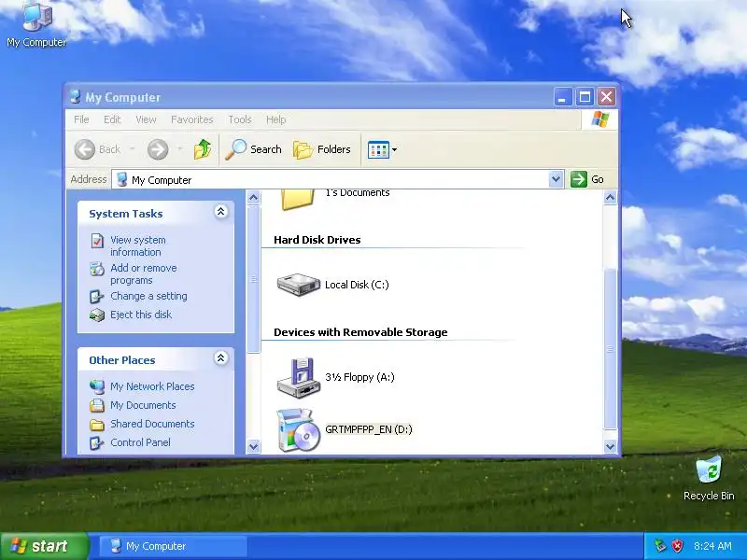Click the 8:24 AM system clock
This screenshot has height=560, width=747.
click(x=712, y=546)
